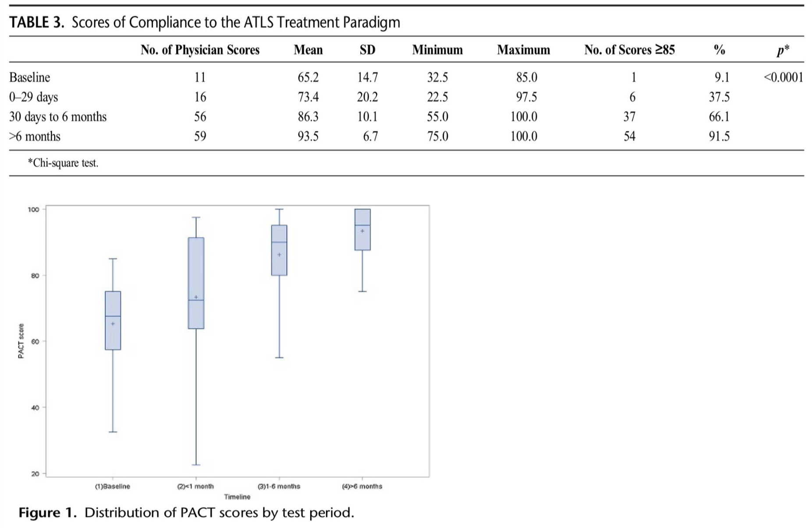Click the "PACT score" y-axis label
The image size is (812, 528).
pos(21,341)
